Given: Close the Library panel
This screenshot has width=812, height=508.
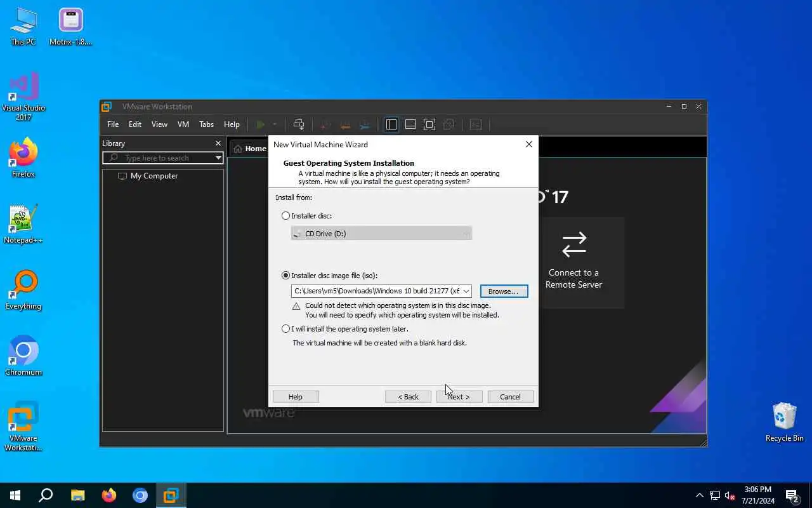Looking at the screenshot, I should tap(218, 144).
